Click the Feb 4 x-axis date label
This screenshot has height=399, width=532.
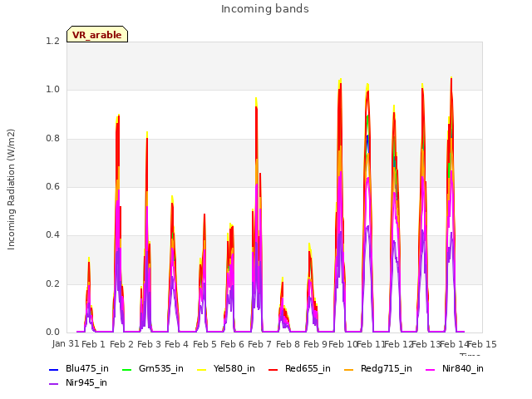pos(176,344)
